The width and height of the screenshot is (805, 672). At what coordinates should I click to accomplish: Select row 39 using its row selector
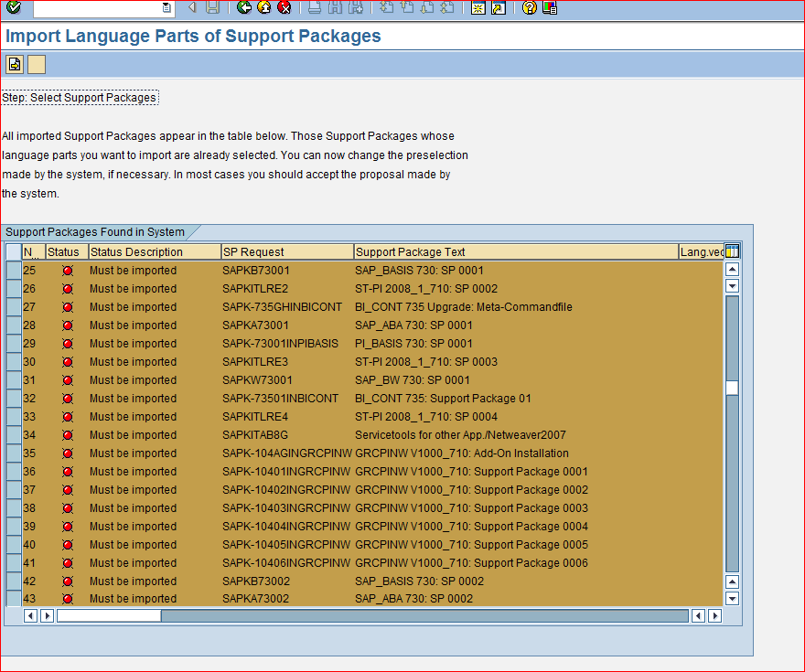point(14,527)
